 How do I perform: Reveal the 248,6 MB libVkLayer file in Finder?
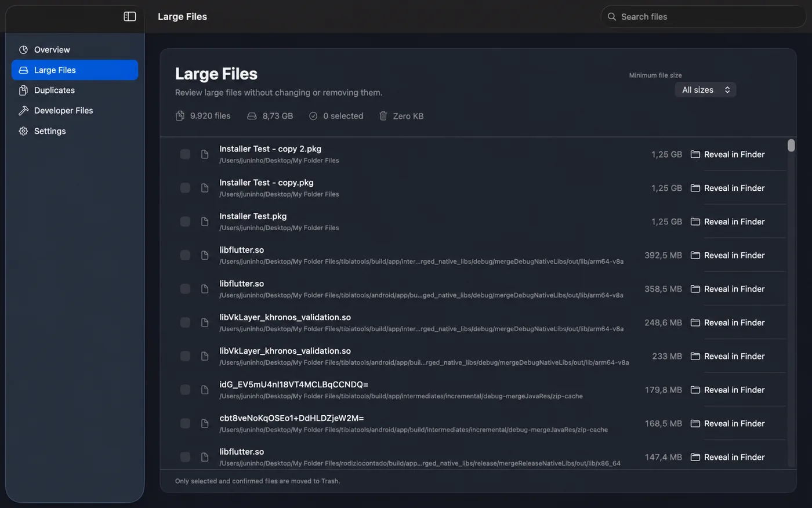click(728, 322)
